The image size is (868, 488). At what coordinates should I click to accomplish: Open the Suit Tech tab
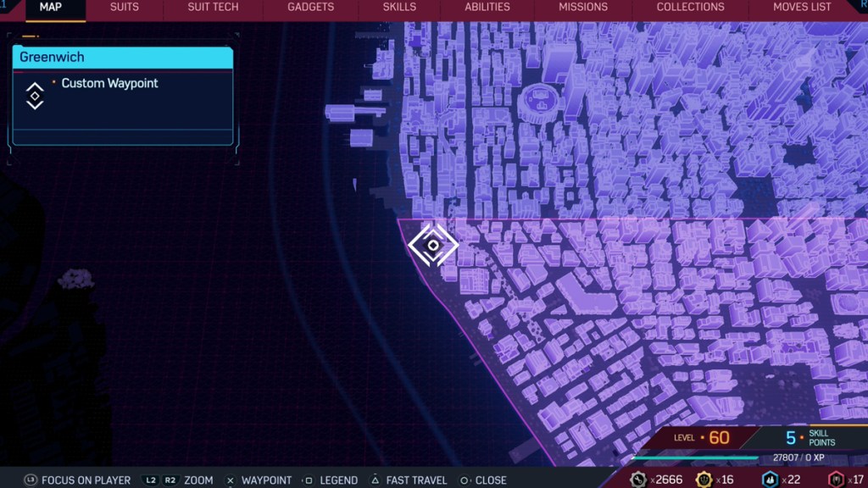[x=213, y=8]
